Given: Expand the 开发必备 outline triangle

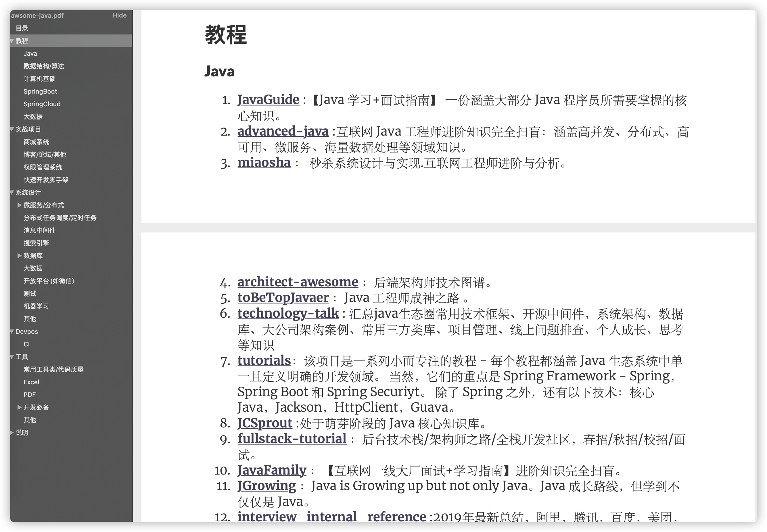Looking at the screenshot, I should (19, 407).
